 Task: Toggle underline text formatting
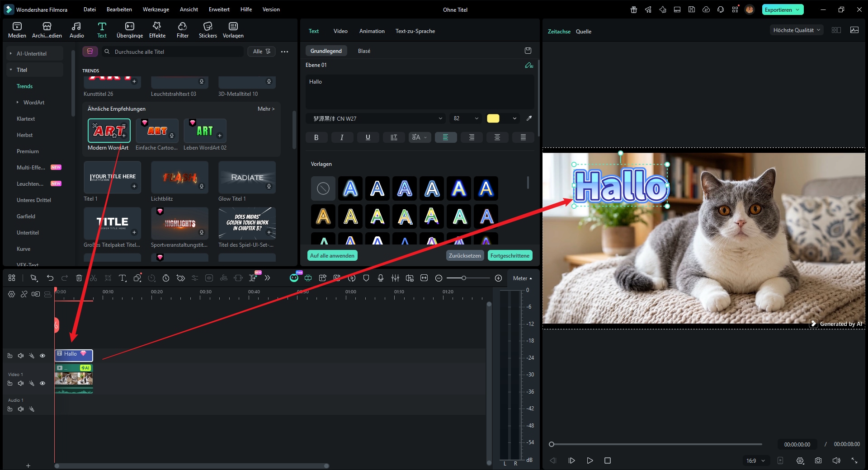[x=368, y=137]
